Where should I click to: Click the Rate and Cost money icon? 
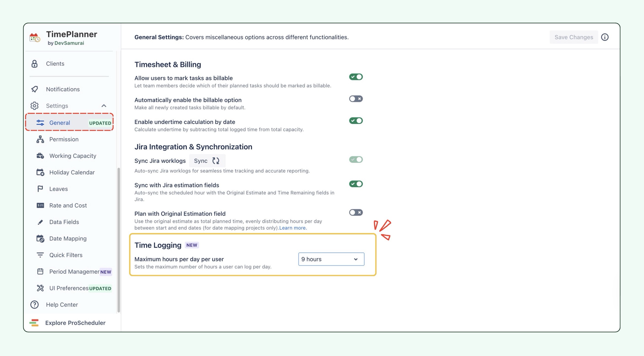coord(40,205)
